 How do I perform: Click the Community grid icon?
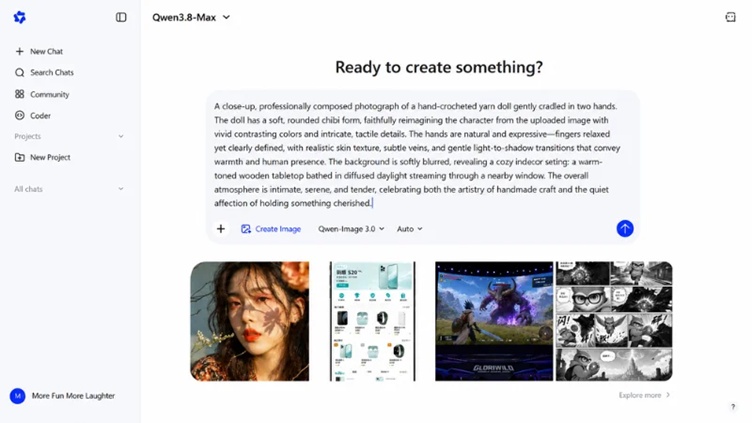click(x=20, y=94)
